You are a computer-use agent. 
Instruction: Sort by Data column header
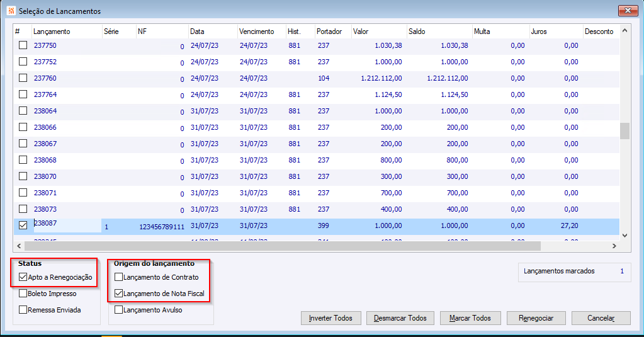[x=213, y=31]
